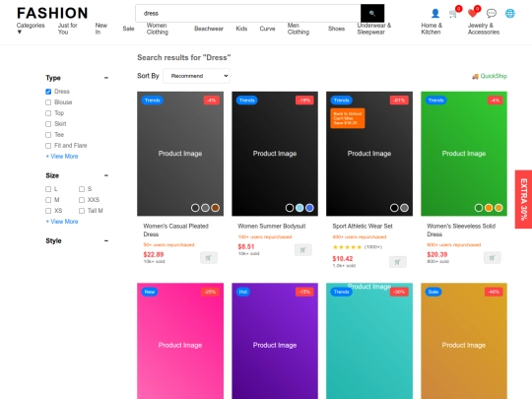Open the user account icon
532x399 pixels.
pyautogui.click(x=435, y=13)
